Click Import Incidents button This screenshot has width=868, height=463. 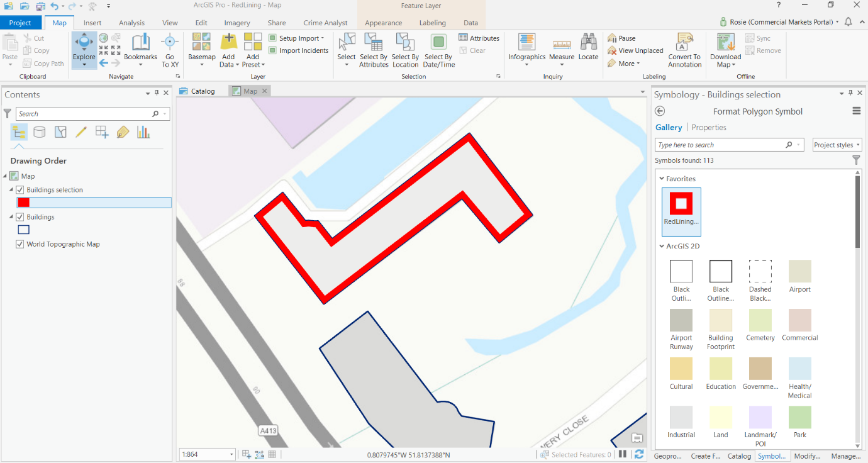tap(298, 50)
